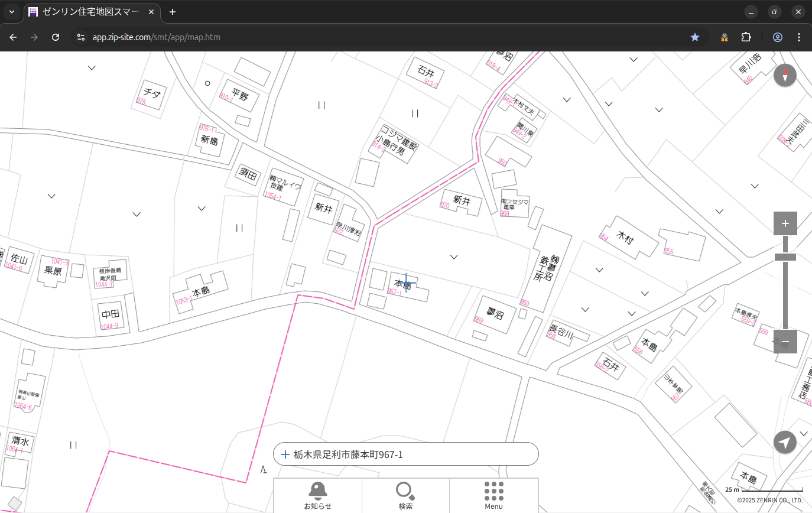Image resolution: width=812 pixels, height=513 pixels.
Task: Open the 検索 search tool
Action: pos(405,495)
